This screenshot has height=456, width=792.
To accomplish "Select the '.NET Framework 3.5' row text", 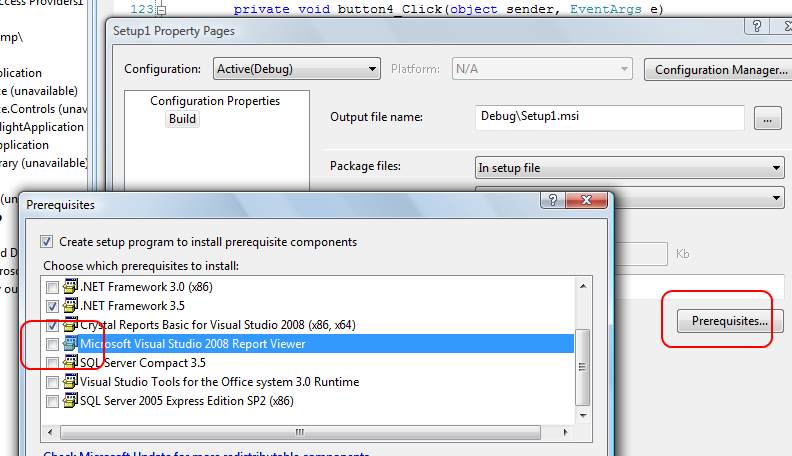I will pos(132,306).
